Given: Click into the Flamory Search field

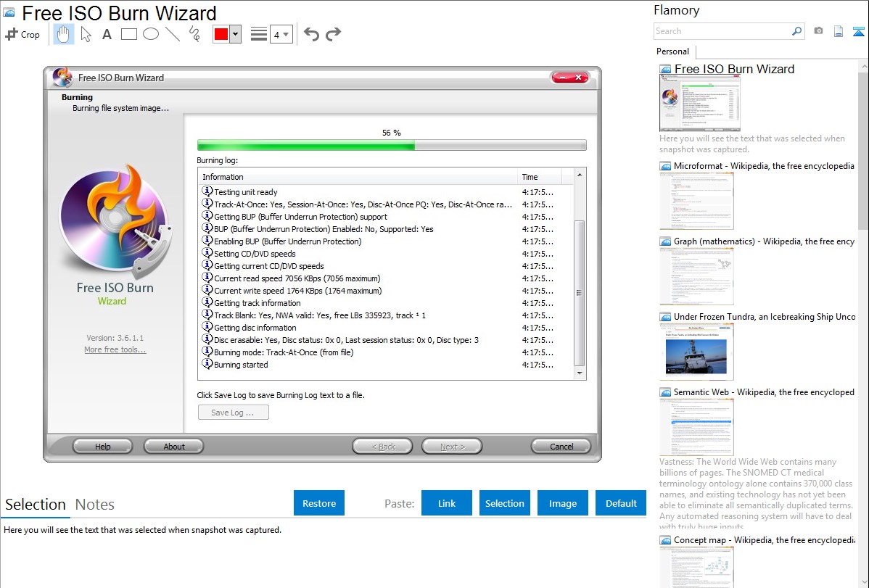Looking at the screenshot, I should [x=722, y=31].
